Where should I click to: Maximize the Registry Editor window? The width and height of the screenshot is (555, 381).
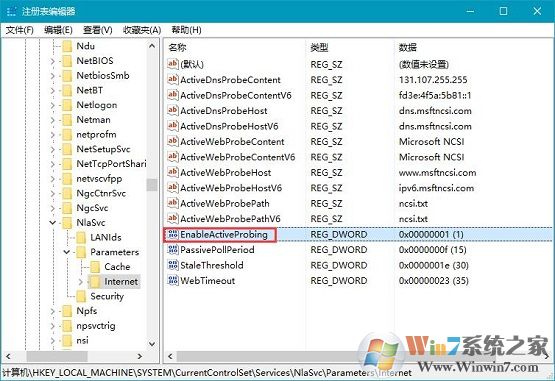click(x=503, y=11)
